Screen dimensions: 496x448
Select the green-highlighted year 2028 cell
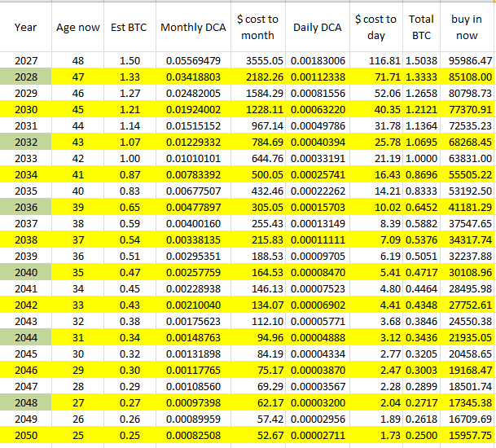pos(26,76)
